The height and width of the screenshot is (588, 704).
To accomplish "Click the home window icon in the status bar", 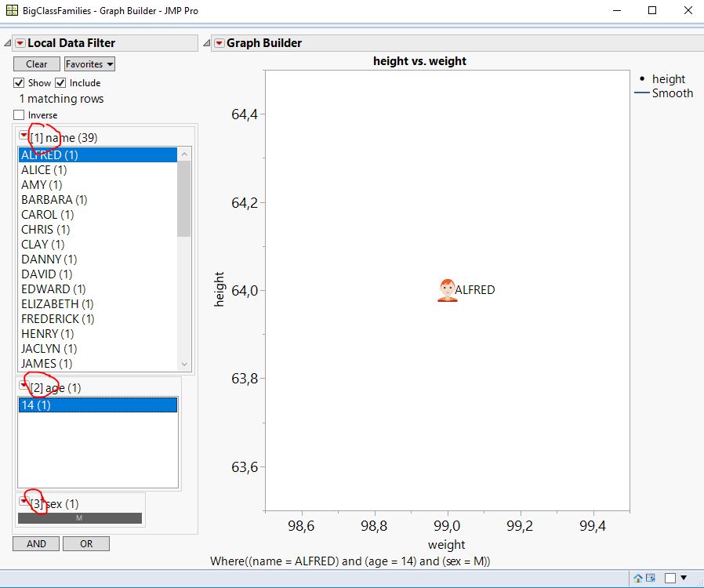I will (x=637, y=576).
